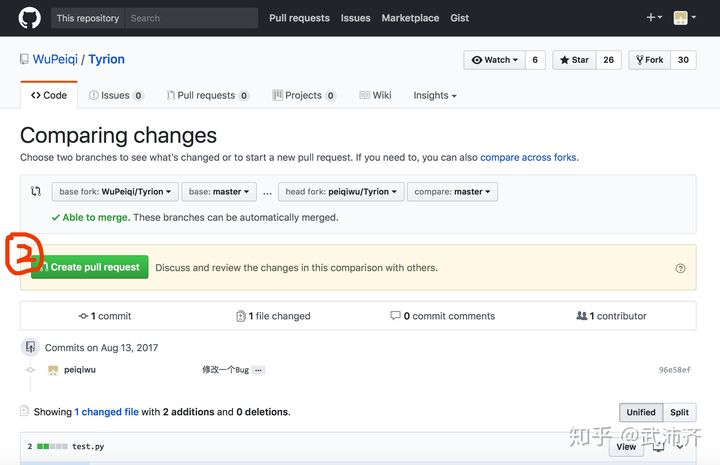Click Create pull request button
This screenshot has height=465, width=720.
pyautogui.click(x=90, y=267)
